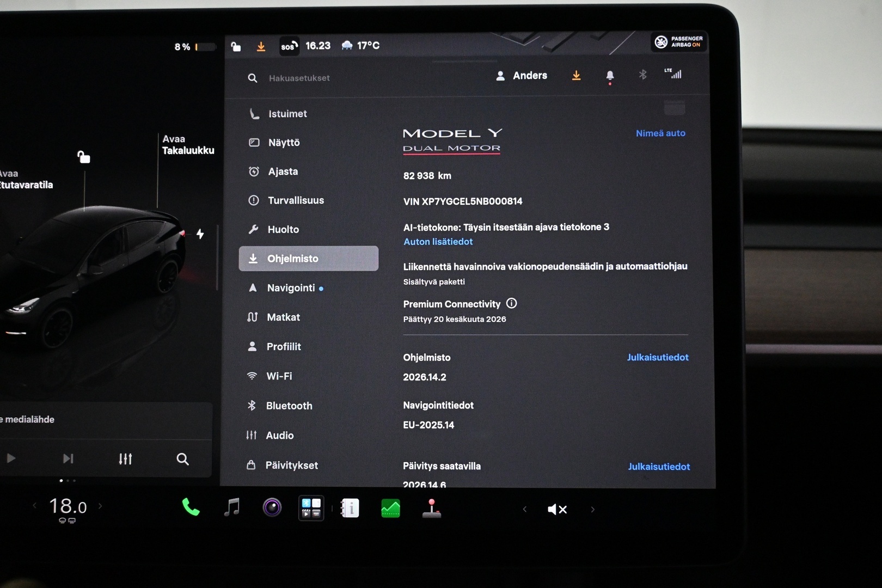Toggle the muted speaker icon
This screenshot has width=882, height=588.
point(558,509)
